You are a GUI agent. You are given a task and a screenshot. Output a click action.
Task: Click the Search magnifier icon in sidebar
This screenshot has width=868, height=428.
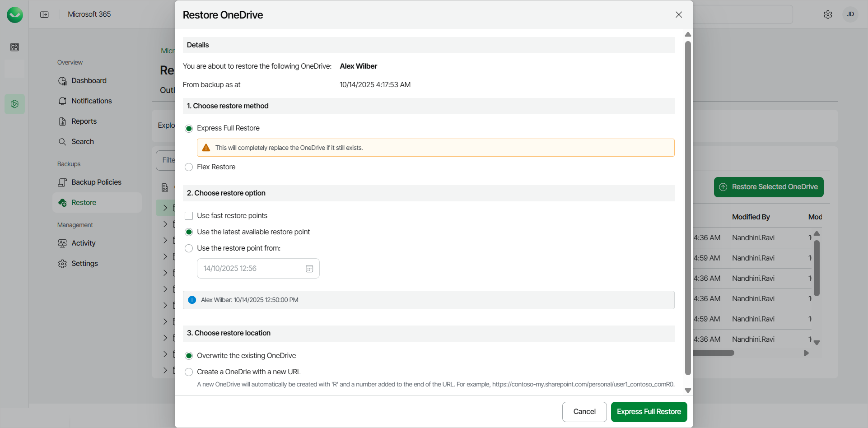(x=62, y=142)
